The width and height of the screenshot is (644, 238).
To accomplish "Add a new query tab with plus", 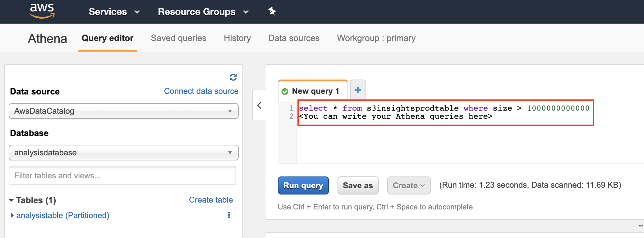I will pos(358,90).
